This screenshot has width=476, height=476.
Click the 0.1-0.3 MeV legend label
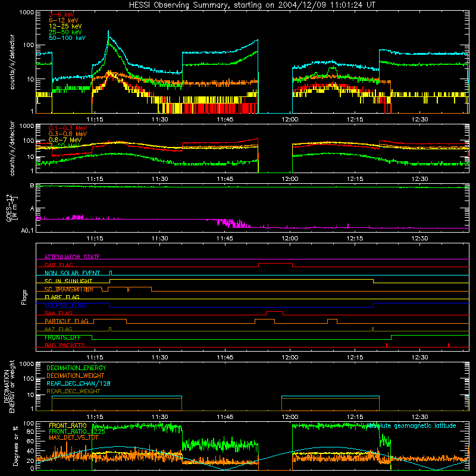68,128
